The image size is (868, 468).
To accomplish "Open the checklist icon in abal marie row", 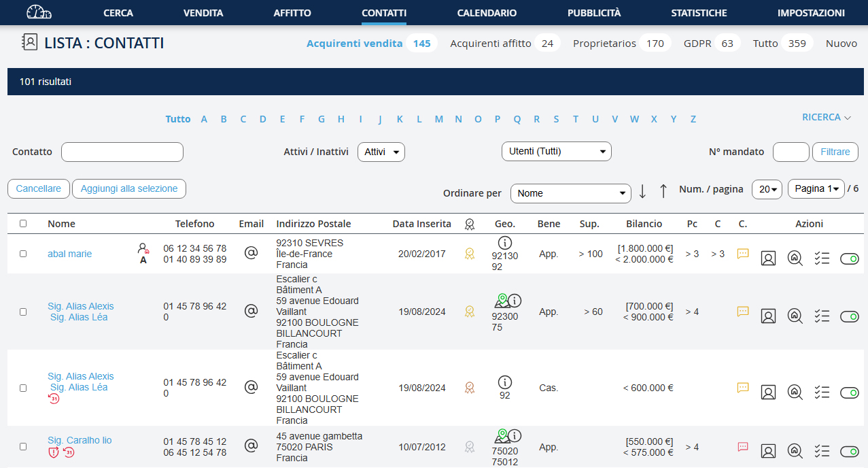I will coord(822,258).
